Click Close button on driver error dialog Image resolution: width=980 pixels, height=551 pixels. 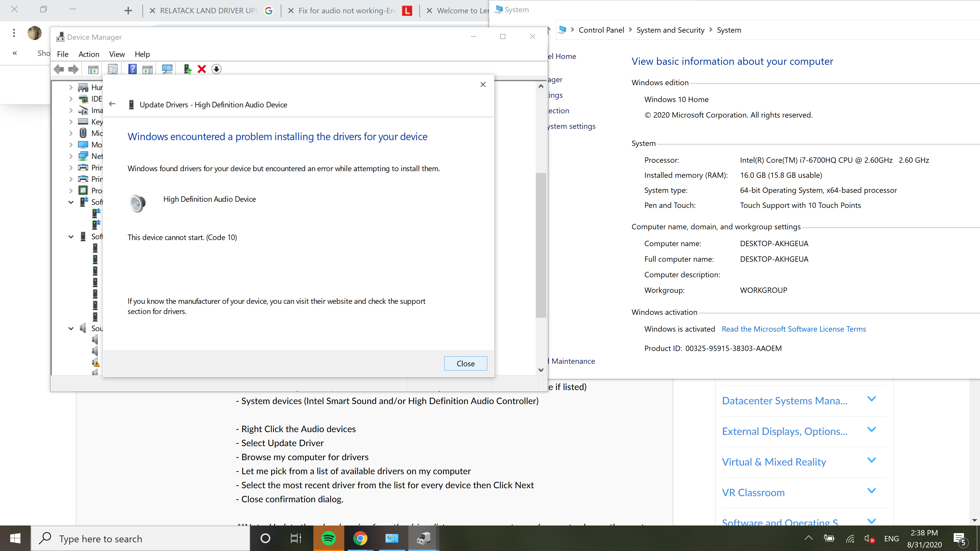tap(466, 363)
